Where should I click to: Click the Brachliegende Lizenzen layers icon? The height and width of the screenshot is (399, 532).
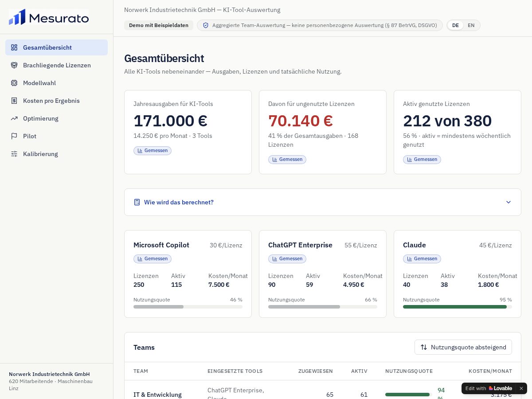click(x=14, y=65)
